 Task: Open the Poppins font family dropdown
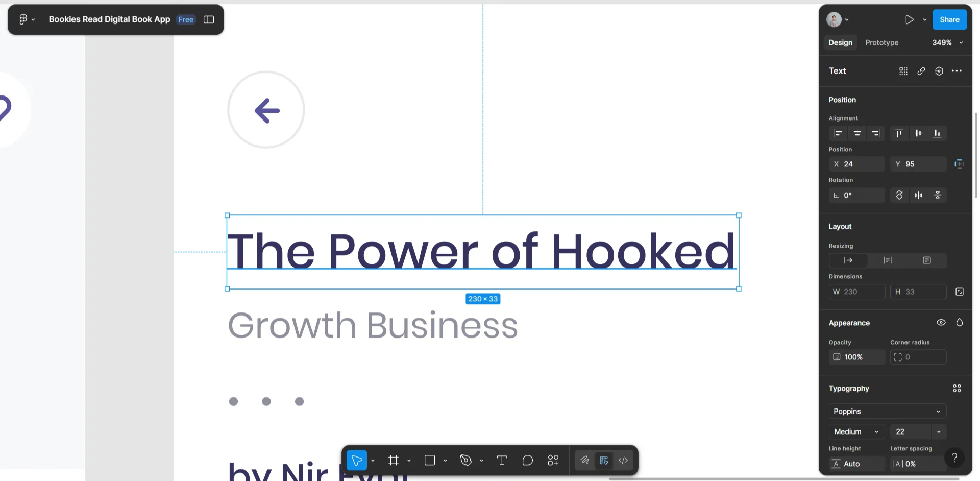[888, 411]
